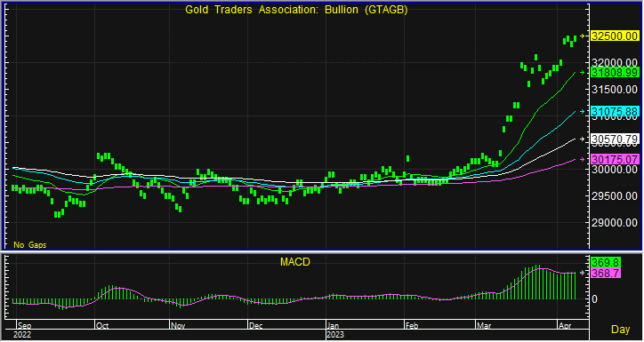Viewport: 644px width, 342px height.
Task: Click the Day timeframe label
Action: pos(621,329)
